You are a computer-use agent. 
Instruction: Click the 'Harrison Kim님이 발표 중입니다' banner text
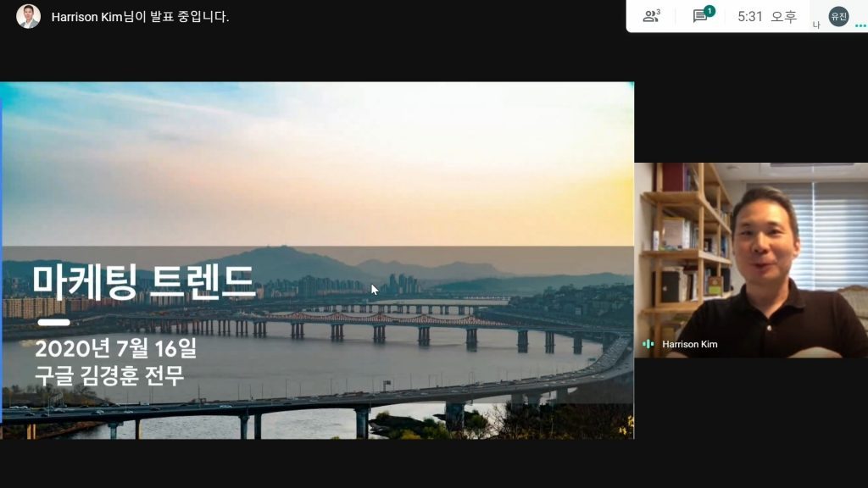tap(140, 17)
